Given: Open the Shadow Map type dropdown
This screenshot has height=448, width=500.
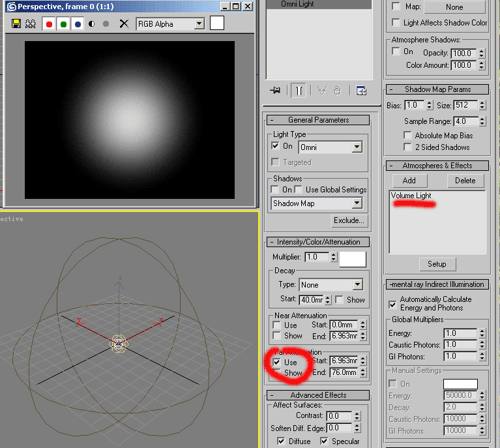Looking at the screenshot, I should (x=357, y=203).
